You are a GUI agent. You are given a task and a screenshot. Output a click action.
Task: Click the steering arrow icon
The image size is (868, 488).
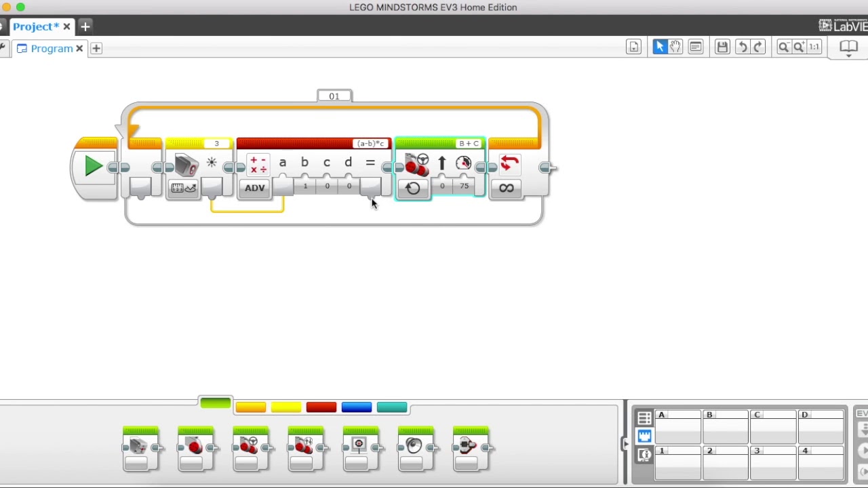pyautogui.click(x=442, y=163)
